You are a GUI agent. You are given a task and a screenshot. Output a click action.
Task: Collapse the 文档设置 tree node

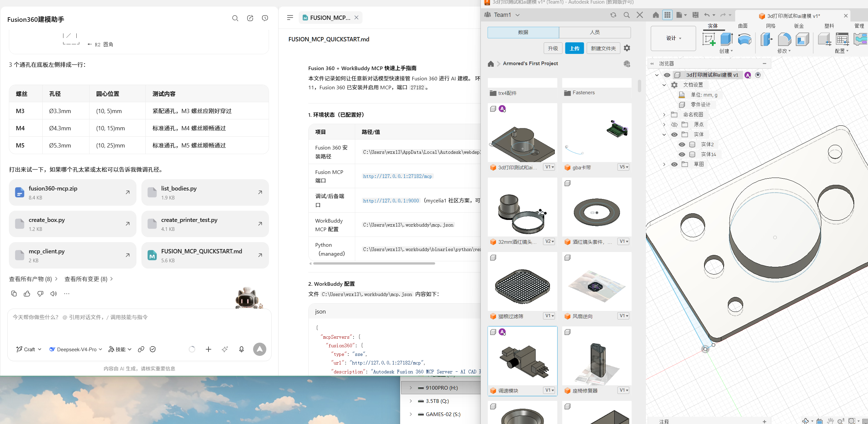click(x=664, y=85)
